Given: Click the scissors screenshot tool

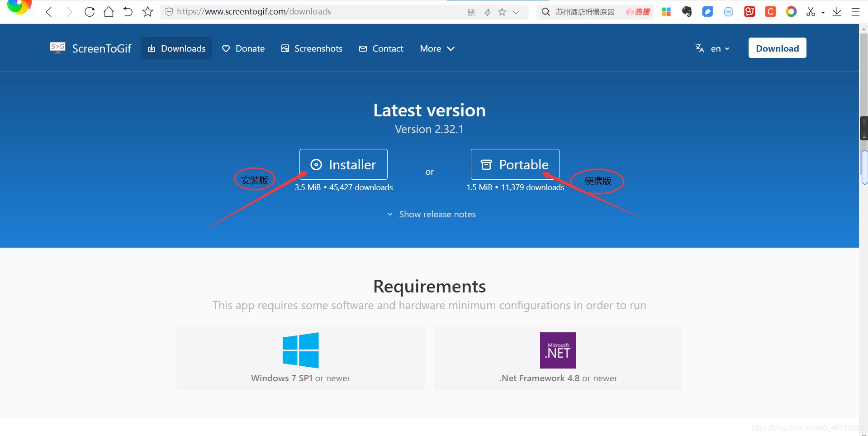Looking at the screenshot, I should click(811, 12).
